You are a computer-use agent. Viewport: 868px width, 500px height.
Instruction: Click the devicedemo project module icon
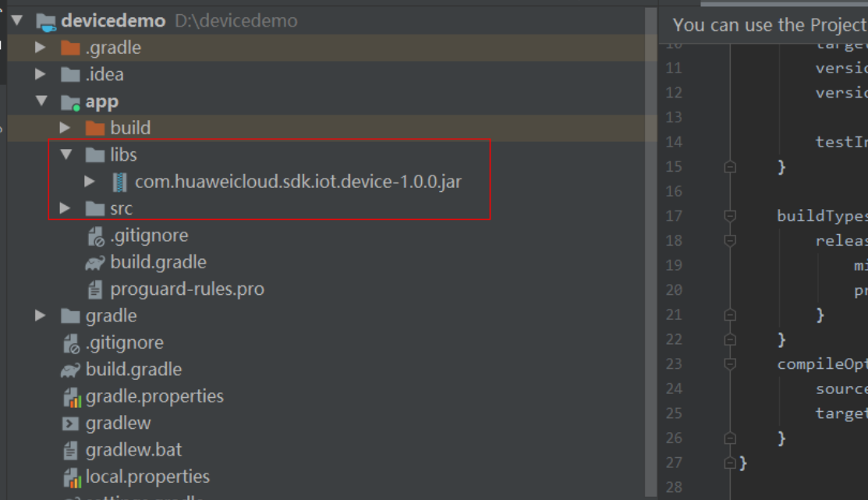coord(46,21)
